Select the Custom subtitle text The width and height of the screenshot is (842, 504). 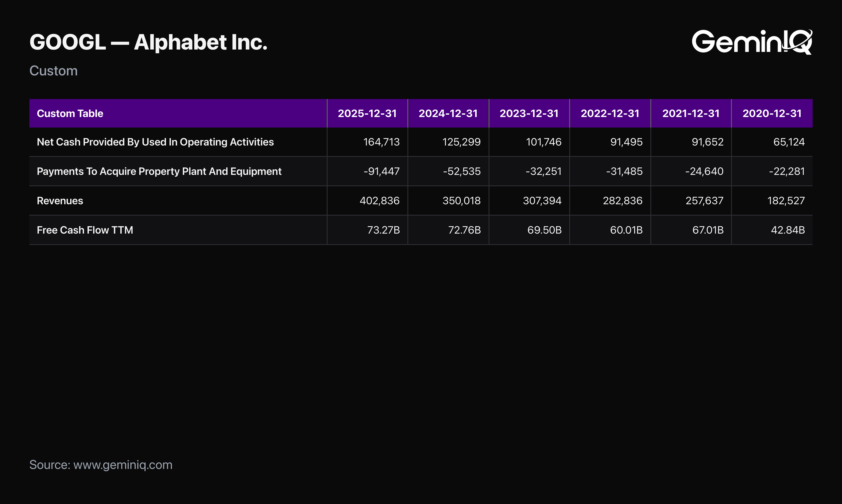tap(53, 71)
